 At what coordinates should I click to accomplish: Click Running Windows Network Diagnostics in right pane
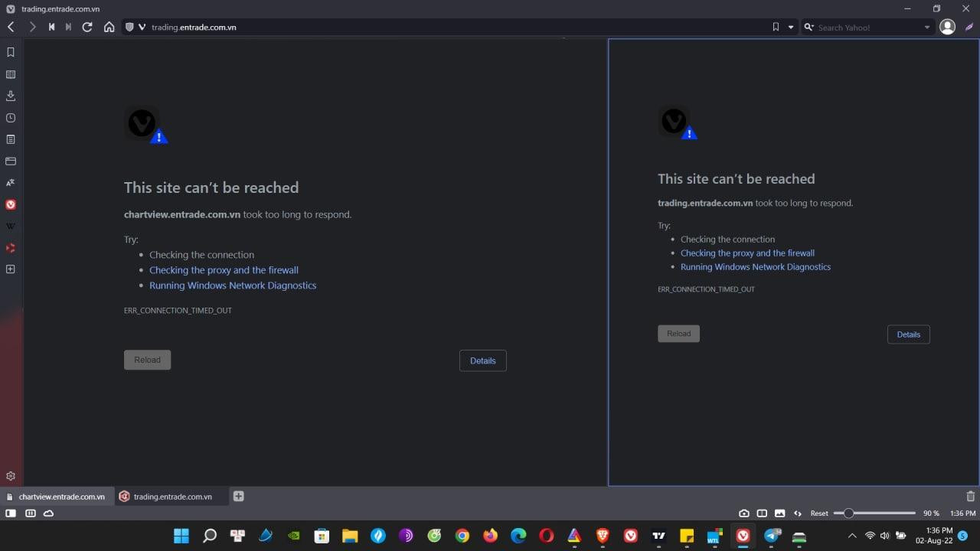[x=755, y=267]
